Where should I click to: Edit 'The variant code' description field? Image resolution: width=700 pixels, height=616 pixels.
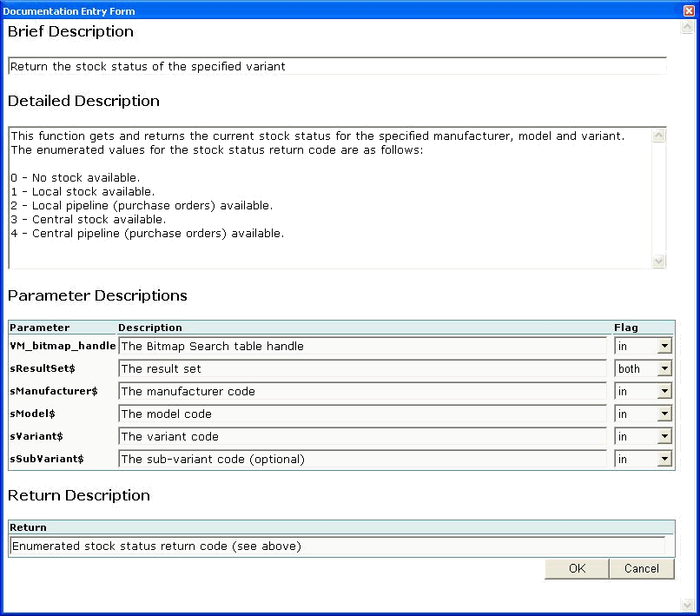pyautogui.click(x=362, y=436)
